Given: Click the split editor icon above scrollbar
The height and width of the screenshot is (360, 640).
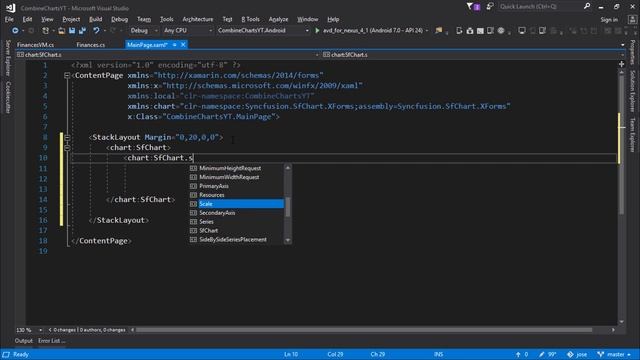Looking at the screenshot, I should (x=621, y=64).
